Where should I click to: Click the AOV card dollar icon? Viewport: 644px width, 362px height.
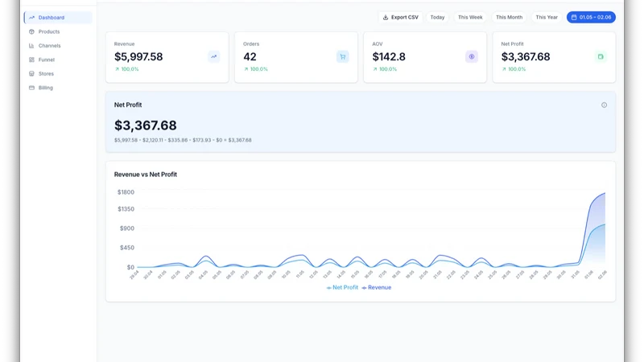click(x=472, y=56)
